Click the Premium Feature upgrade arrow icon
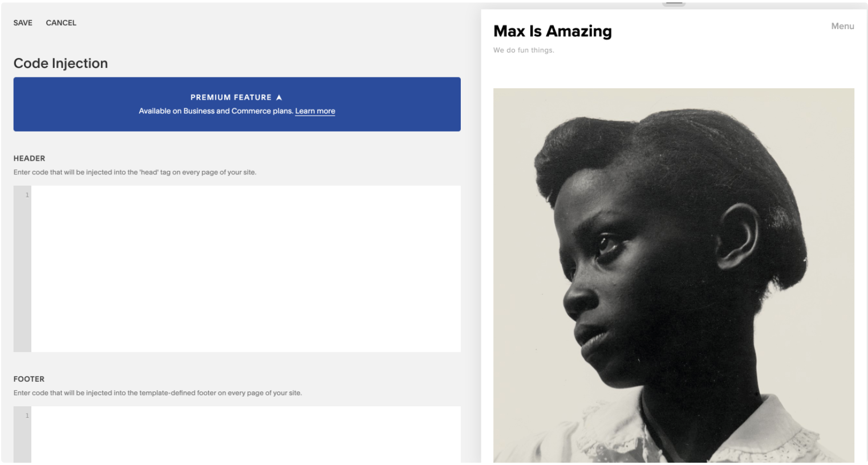The width and height of the screenshot is (868, 465). coord(279,97)
